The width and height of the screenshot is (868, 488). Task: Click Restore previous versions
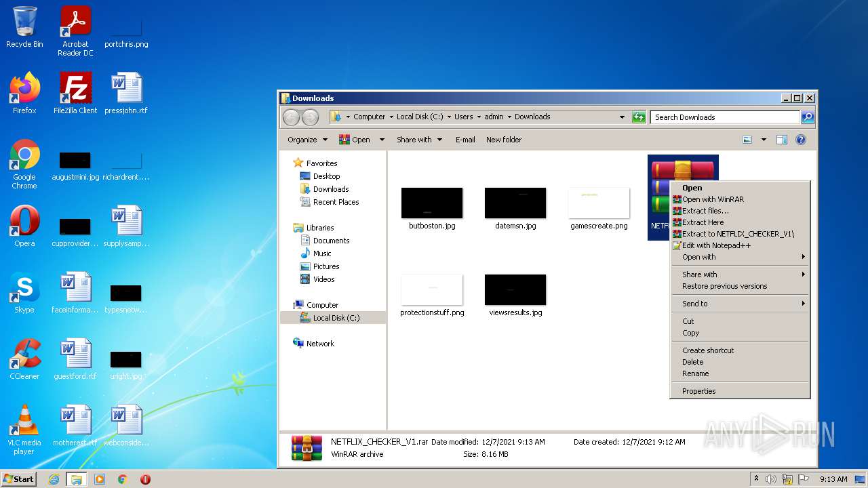point(740,286)
